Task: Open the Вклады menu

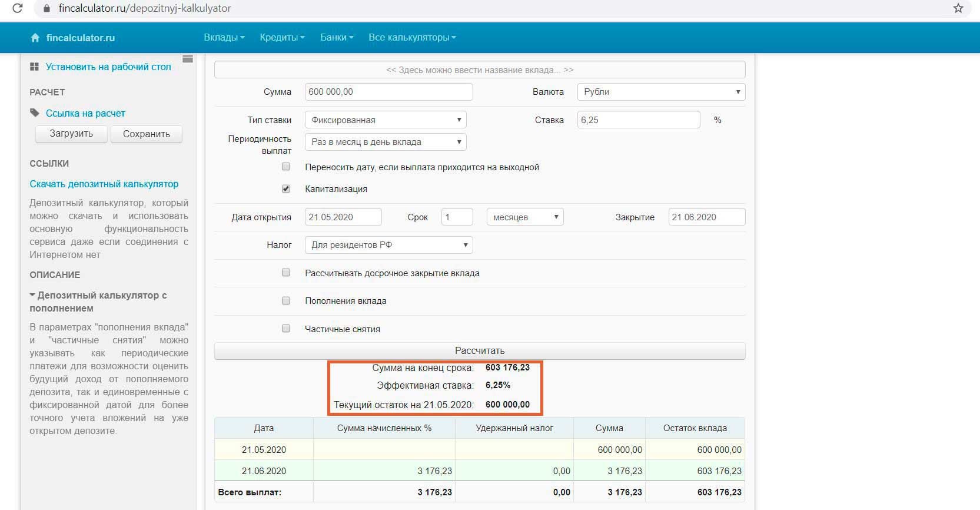Action: point(224,37)
